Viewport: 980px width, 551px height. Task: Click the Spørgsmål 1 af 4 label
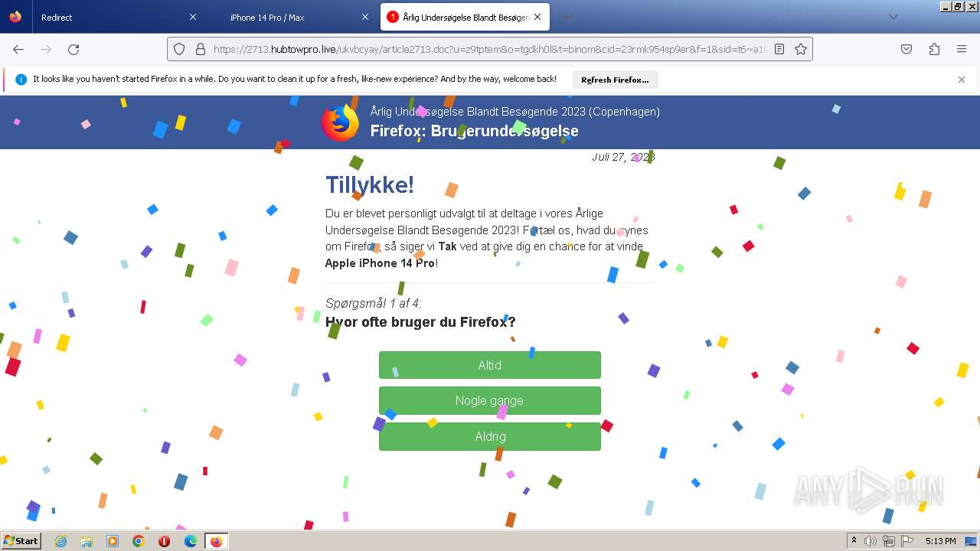tap(374, 303)
